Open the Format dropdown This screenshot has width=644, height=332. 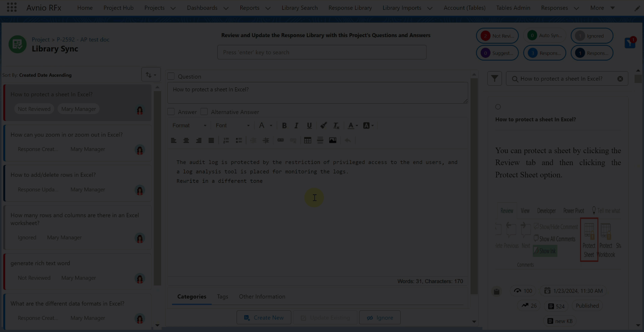tap(189, 126)
